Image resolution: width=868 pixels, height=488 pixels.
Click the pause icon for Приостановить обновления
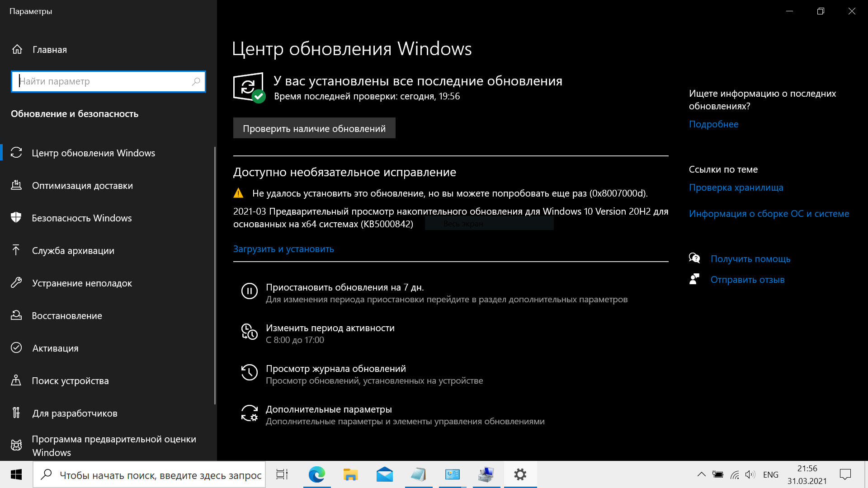[x=250, y=291]
